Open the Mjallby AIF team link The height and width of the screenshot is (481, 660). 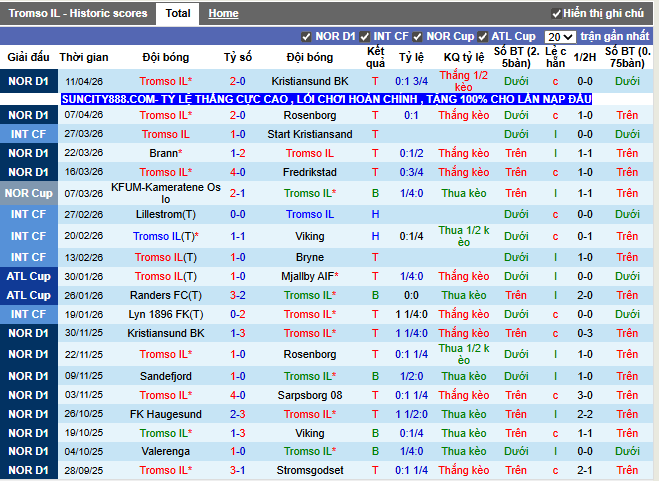coord(308,276)
